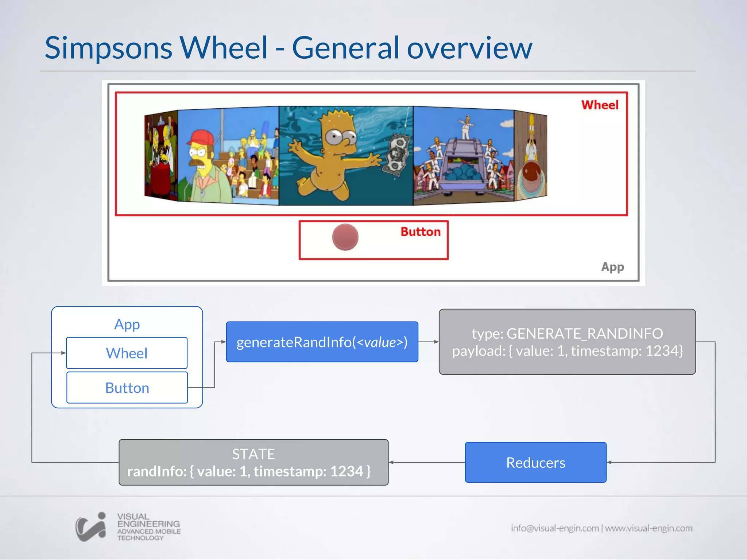747x560 pixels.
Task: Click the red 'Wheel' label
Action: [600, 105]
